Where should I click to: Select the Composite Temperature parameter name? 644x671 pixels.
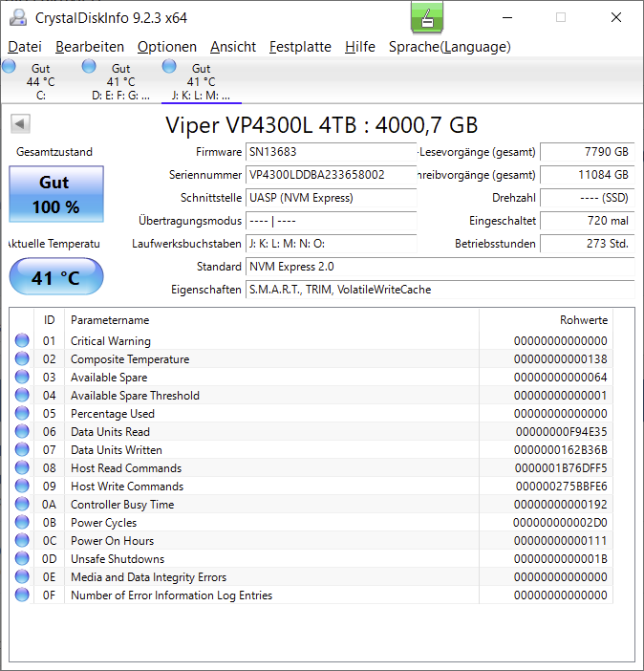pos(130,359)
